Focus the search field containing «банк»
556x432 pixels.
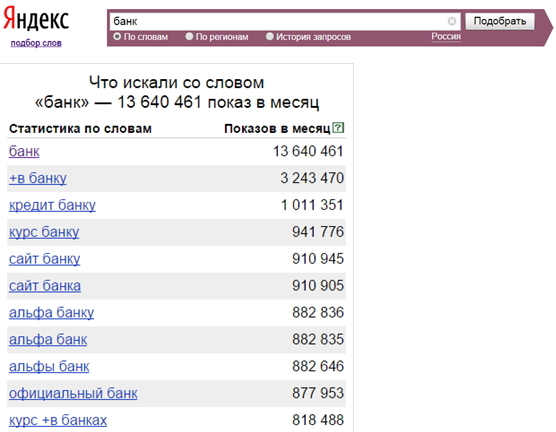pyautogui.click(x=278, y=22)
